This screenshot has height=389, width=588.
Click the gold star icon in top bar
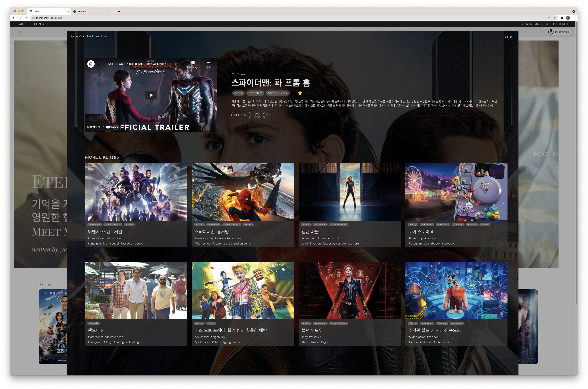click(x=20, y=32)
